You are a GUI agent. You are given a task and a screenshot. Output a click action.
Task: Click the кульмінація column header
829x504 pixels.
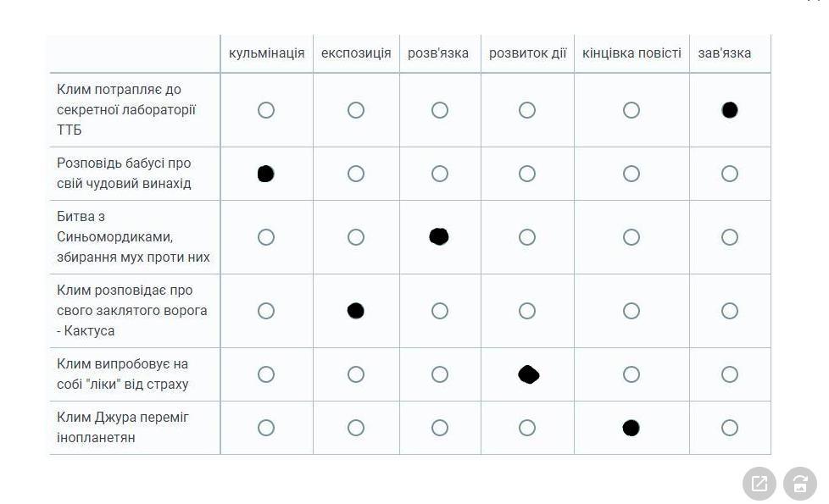[266, 53]
